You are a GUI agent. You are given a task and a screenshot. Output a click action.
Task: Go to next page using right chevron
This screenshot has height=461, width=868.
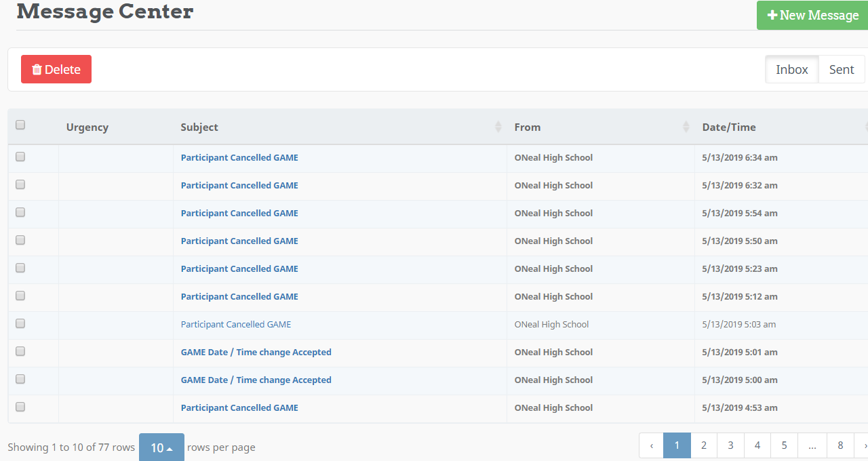coord(863,445)
